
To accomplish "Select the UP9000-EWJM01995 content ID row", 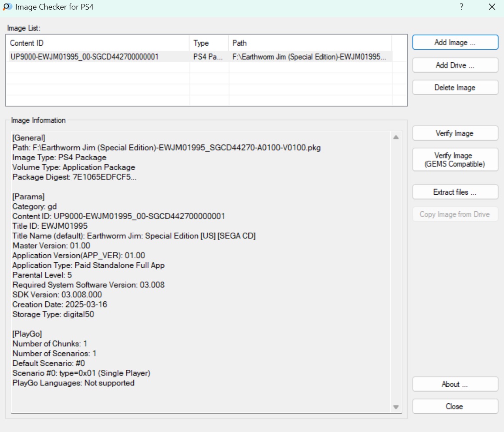I will coord(85,57).
